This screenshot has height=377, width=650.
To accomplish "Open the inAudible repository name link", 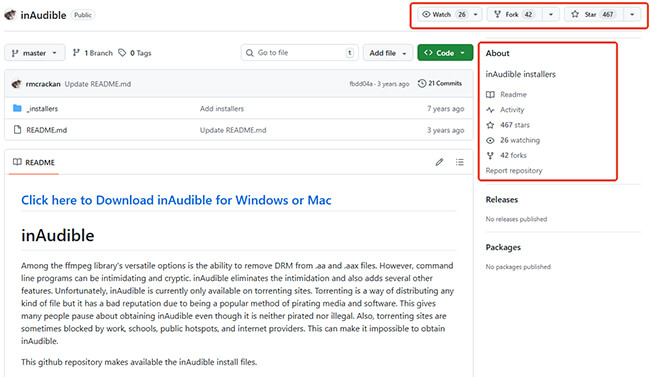I will 43,15.
